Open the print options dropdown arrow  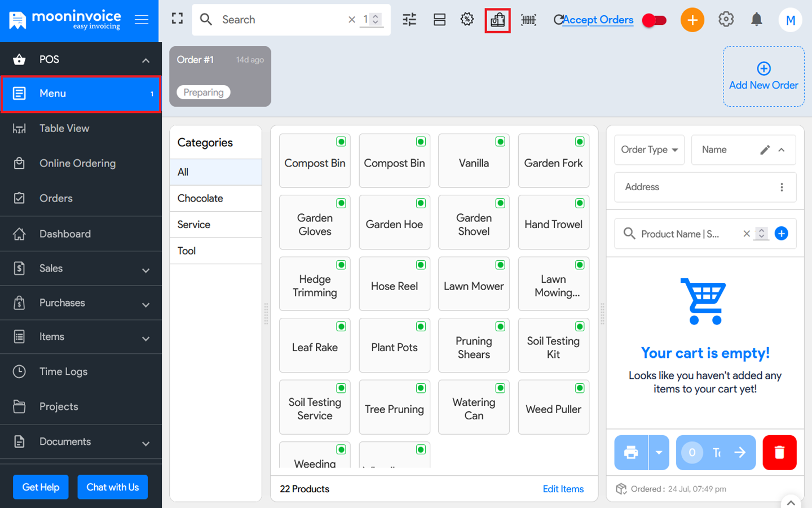pyautogui.click(x=659, y=452)
